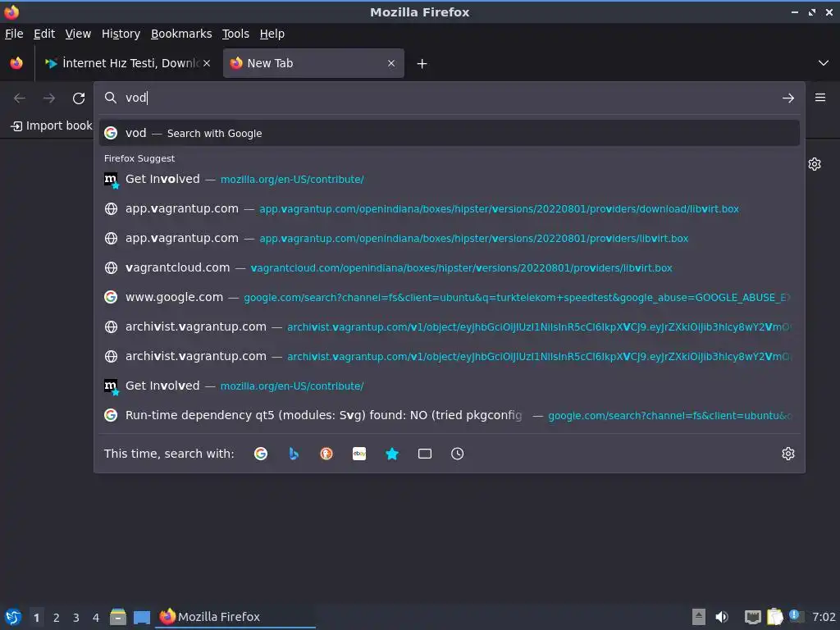The height and width of the screenshot is (630, 840).
Task: Open Run-time dependency qt5 search suggestion
Action: tap(449, 415)
